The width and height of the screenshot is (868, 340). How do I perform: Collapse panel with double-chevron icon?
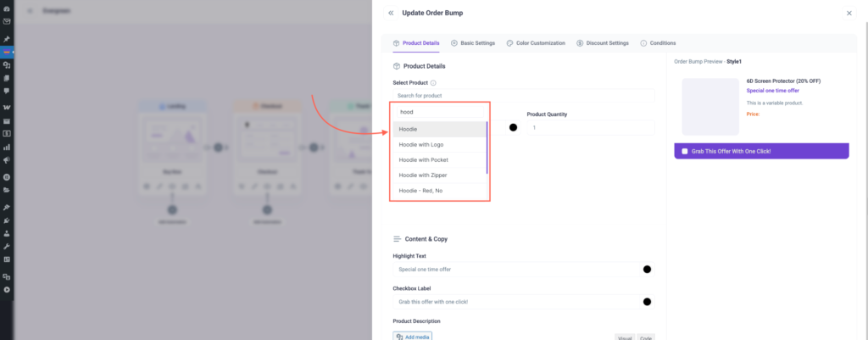[x=390, y=13]
